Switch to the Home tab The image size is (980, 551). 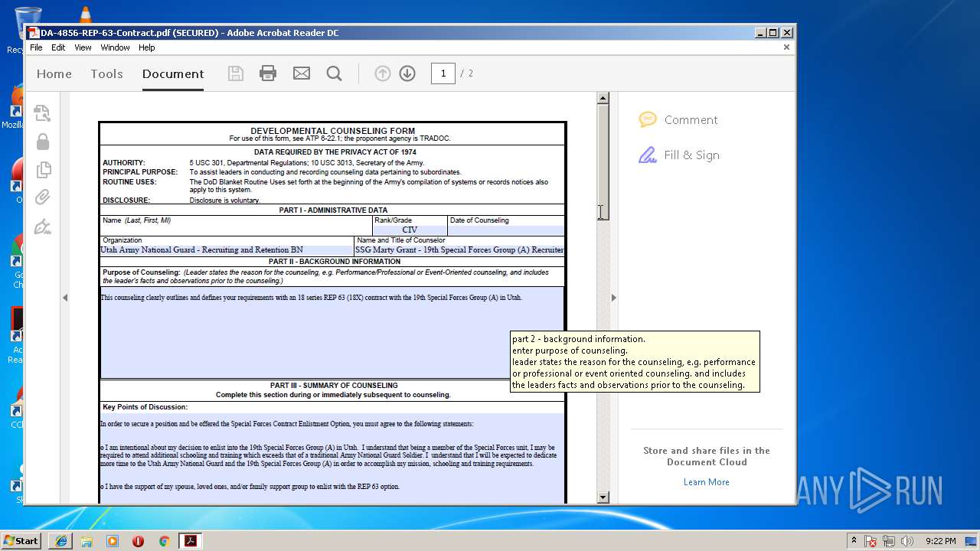point(54,73)
